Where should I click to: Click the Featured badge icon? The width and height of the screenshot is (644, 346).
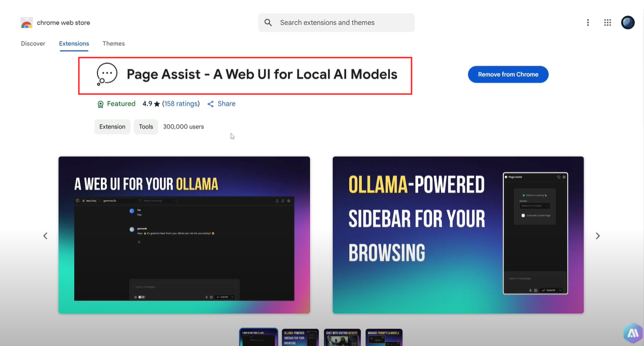[x=100, y=104]
